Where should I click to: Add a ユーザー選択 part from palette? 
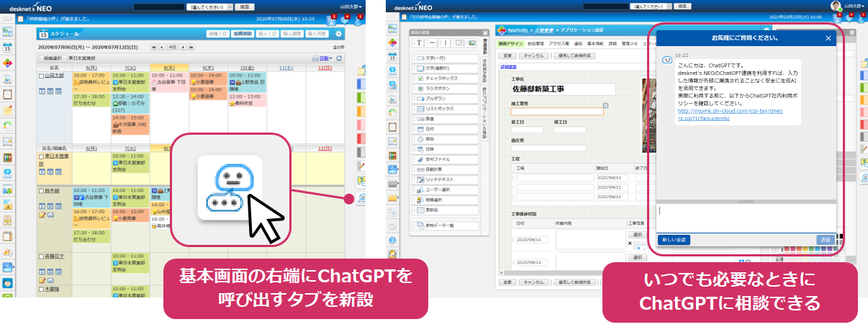tap(446, 189)
